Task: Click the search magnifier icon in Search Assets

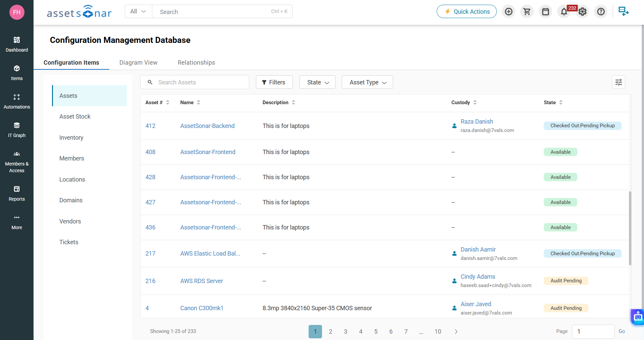Action: tap(150, 82)
